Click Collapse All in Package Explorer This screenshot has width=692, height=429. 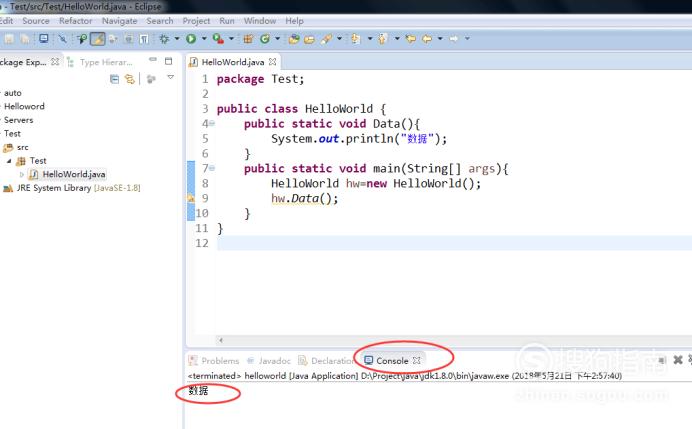(x=114, y=79)
